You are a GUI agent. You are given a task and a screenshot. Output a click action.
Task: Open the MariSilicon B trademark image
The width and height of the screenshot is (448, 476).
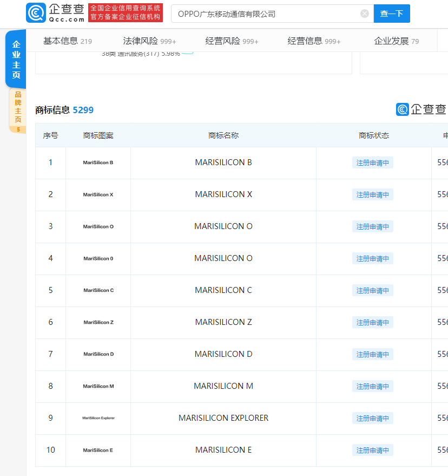click(98, 162)
